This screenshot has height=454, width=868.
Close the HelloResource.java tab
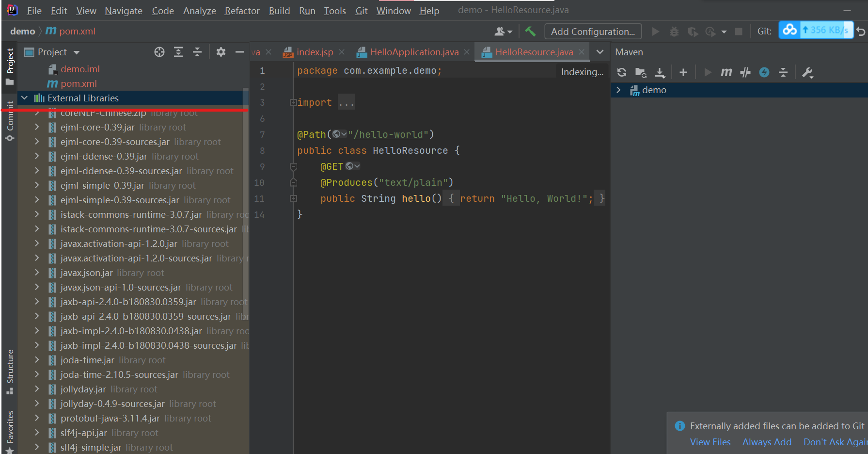pos(582,52)
